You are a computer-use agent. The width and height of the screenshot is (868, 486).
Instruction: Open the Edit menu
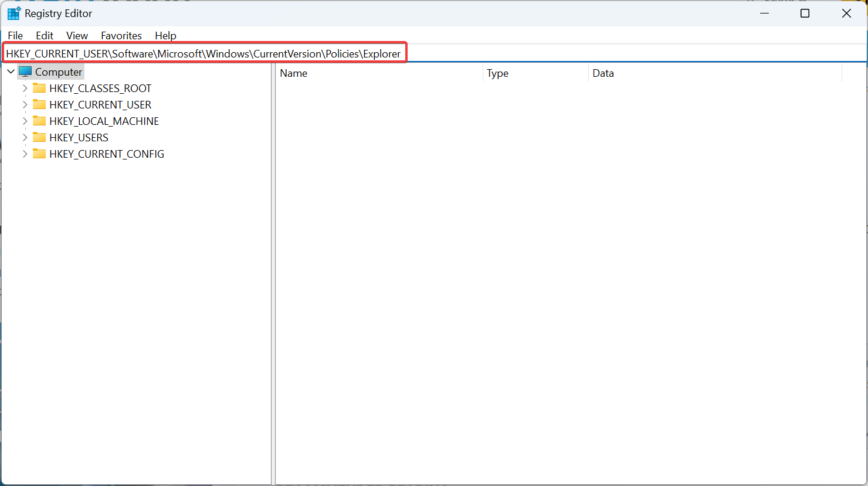(x=45, y=36)
